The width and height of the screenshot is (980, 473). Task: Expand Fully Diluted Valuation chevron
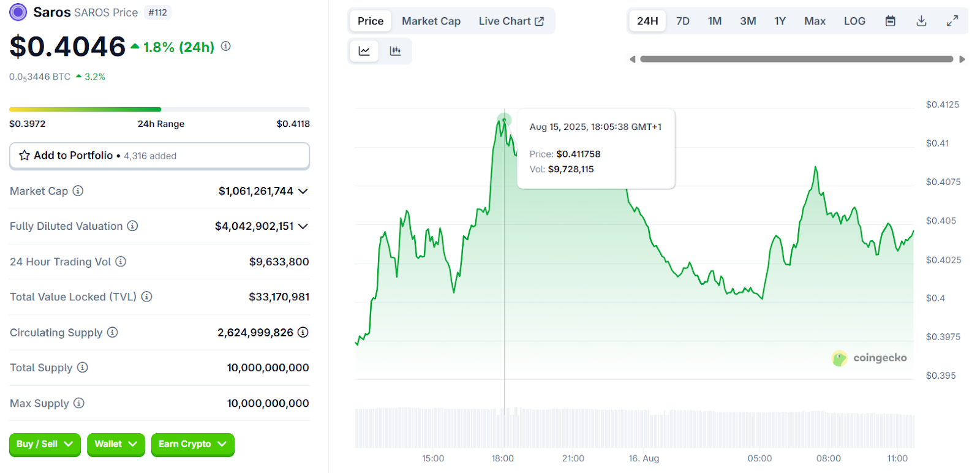coord(303,226)
